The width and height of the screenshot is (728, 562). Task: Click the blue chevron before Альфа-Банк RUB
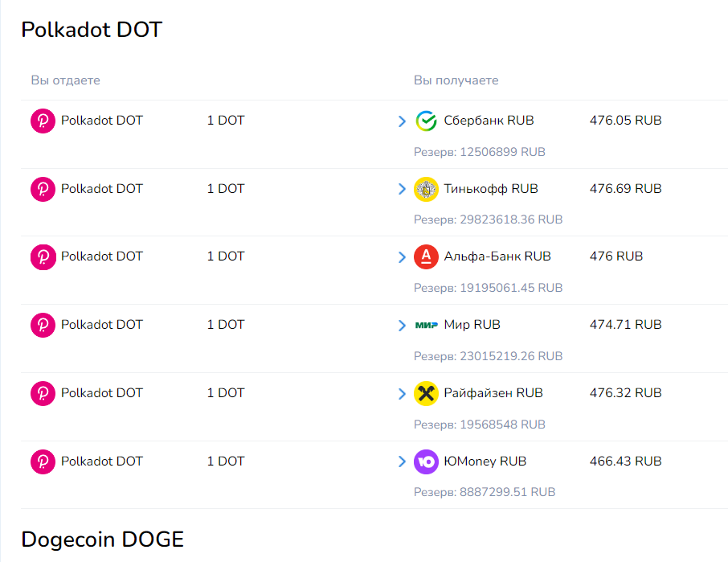point(402,256)
